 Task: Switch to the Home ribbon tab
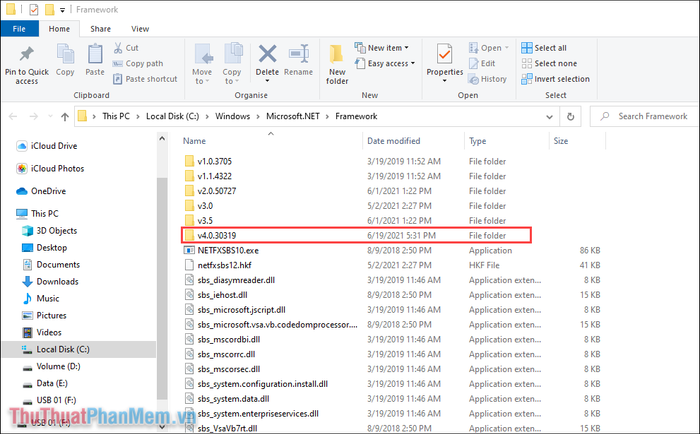tap(59, 29)
